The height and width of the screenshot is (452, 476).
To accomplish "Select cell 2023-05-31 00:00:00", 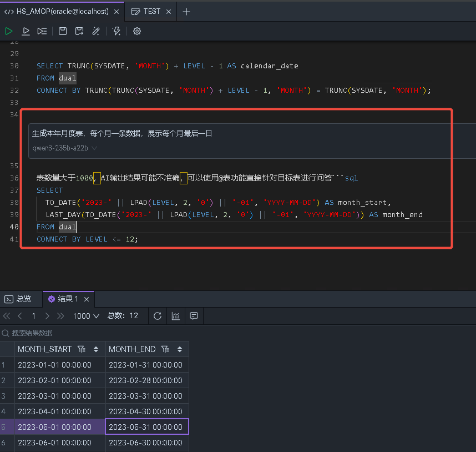I will coord(146,427).
